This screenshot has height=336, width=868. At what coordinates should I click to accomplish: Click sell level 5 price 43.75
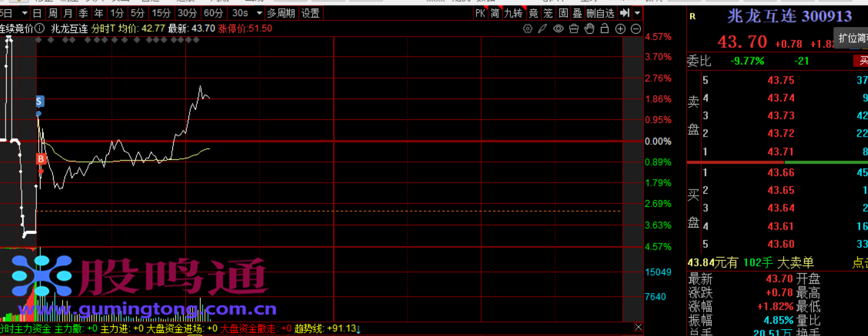click(781, 80)
